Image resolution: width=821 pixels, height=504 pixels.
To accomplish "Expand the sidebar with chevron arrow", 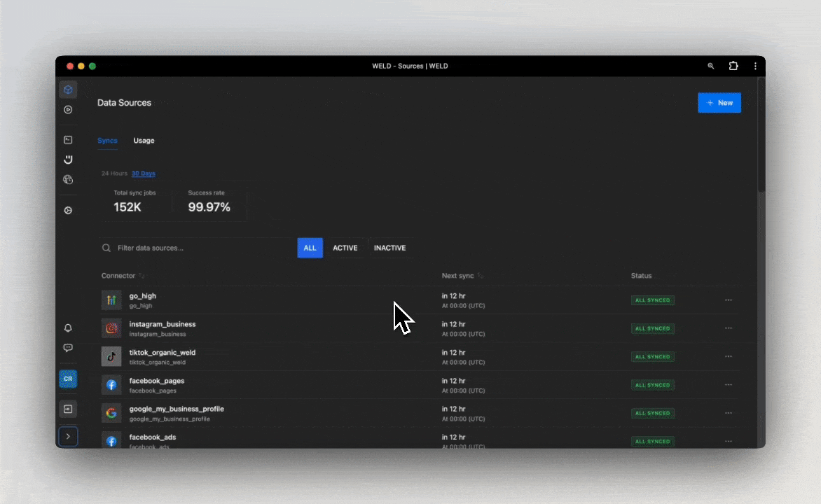I will click(68, 436).
